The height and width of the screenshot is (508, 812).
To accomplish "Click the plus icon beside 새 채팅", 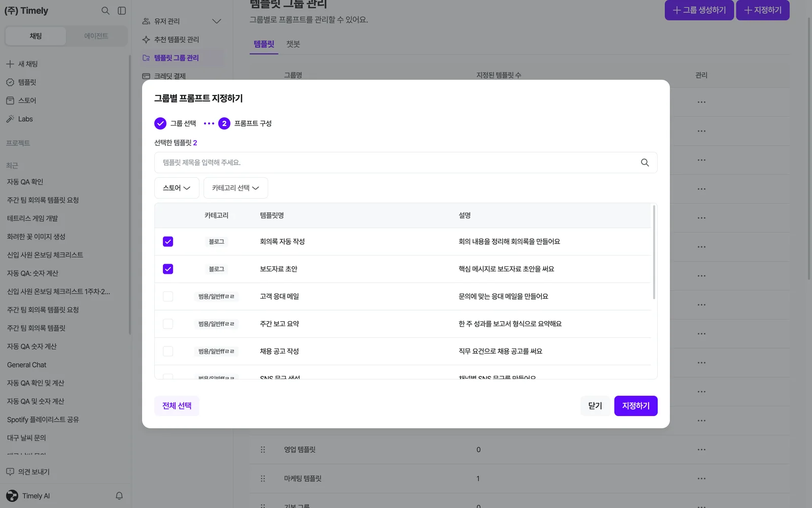I will pyautogui.click(x=10, y=64).
